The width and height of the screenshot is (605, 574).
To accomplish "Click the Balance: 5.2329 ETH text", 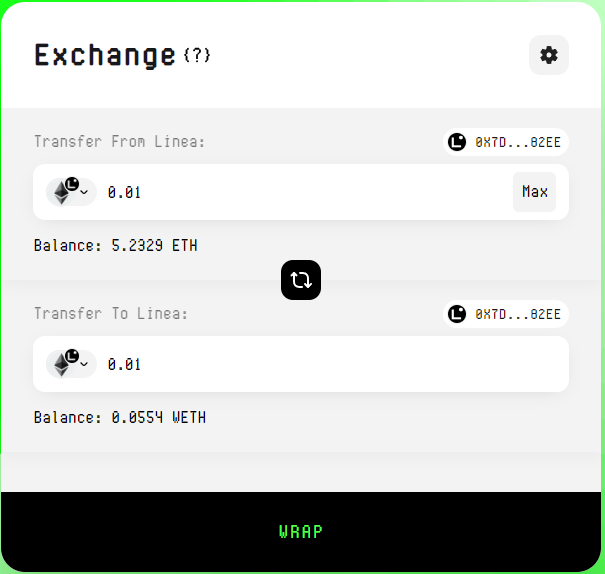I will (x=115, y=245).
